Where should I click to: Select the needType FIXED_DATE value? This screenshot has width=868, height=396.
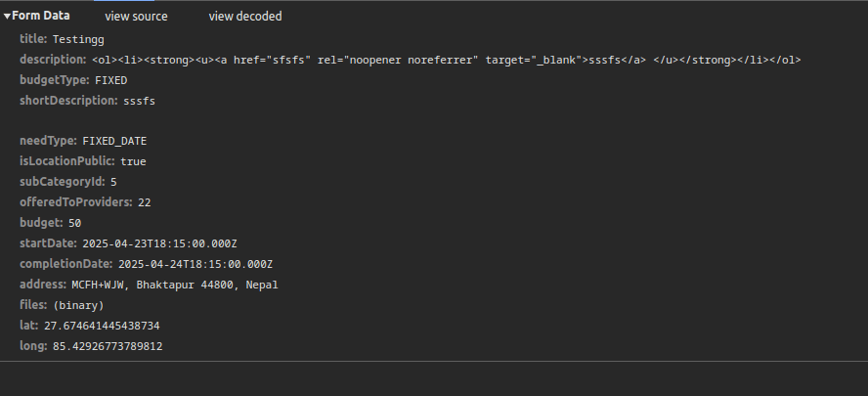click(x=114, y=141)
